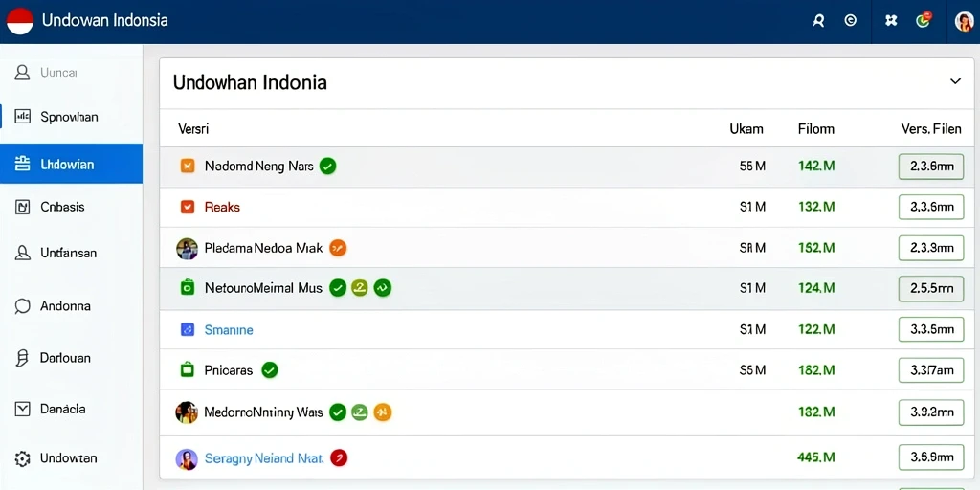Open Andonna in sidebar
Image resolution: width=980 pixels, height=490 pixels.
tap(71, 306)
